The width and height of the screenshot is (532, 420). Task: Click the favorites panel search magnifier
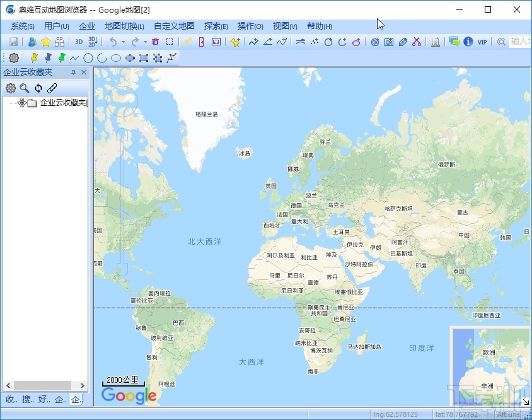click(25, 88)
